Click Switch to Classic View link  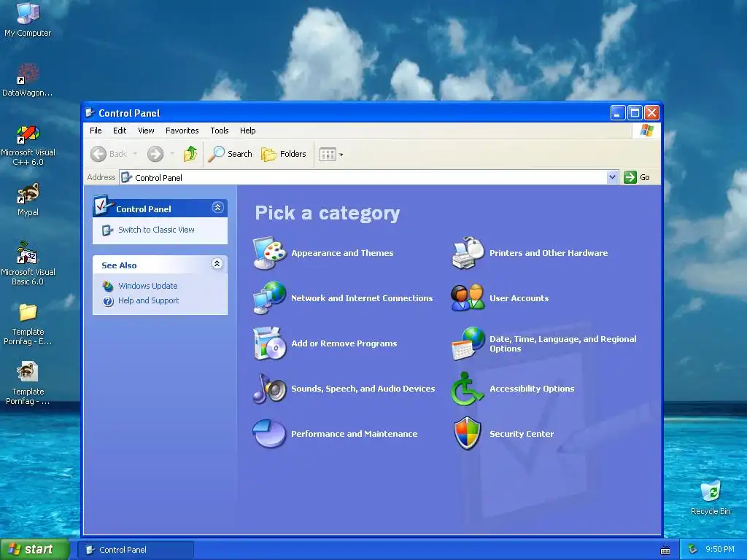click(x=156, y=230)
